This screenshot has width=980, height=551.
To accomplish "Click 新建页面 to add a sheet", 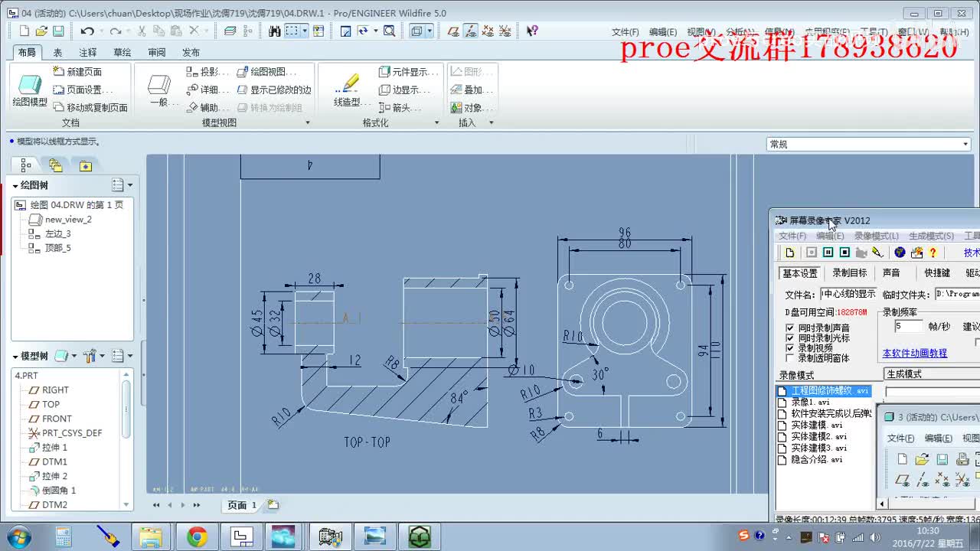I will tap(77, 71).
